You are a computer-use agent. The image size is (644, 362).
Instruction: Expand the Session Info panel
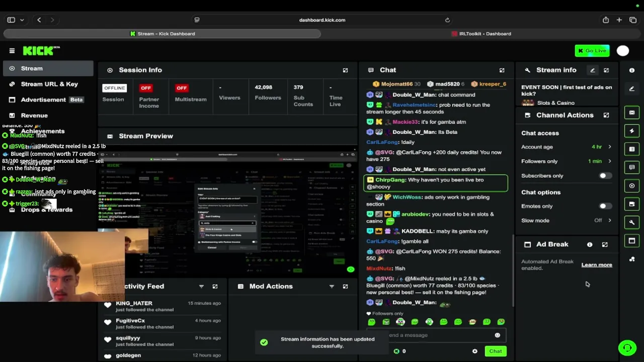345,70
